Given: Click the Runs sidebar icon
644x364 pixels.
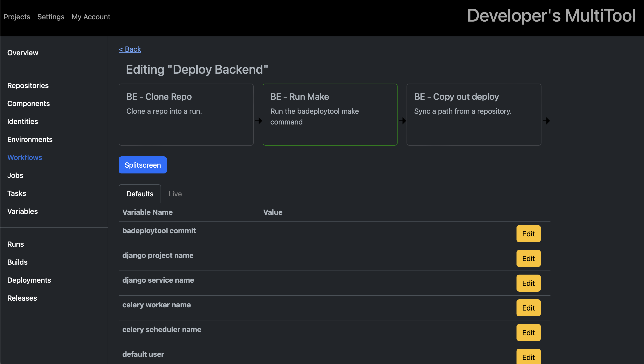Looking at the screenshot, I should [16, 244].
